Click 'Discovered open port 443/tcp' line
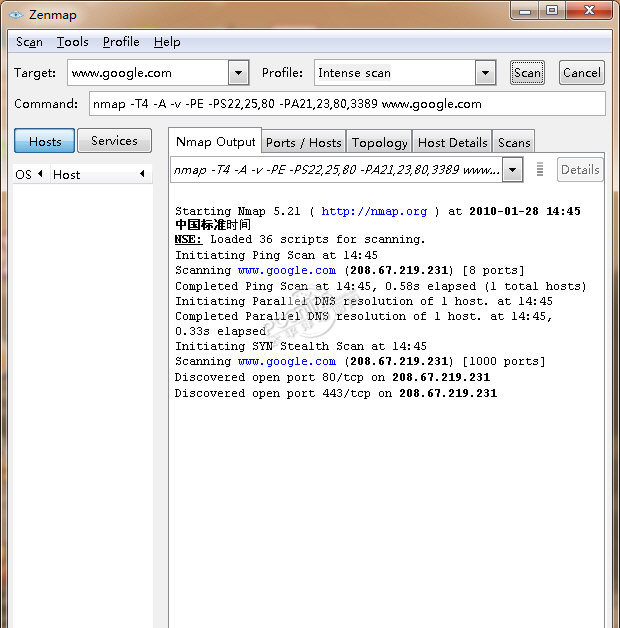The image size is (620, 628). 336,393
